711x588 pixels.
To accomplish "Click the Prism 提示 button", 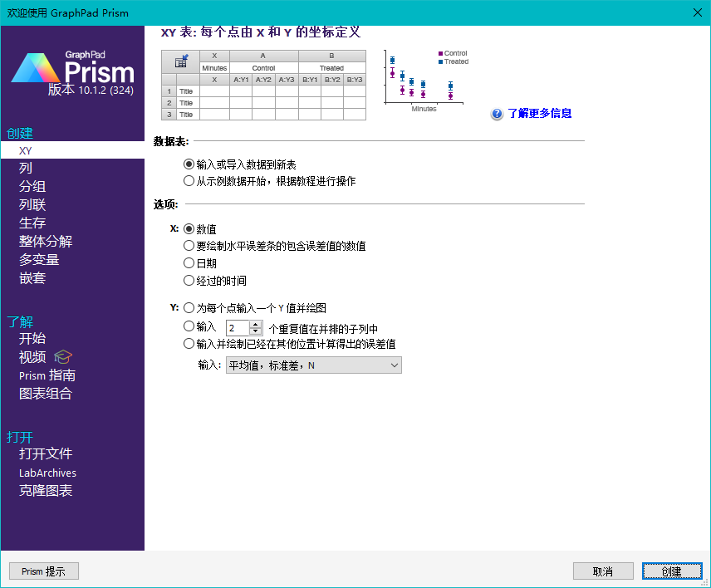I will (43, 571).
